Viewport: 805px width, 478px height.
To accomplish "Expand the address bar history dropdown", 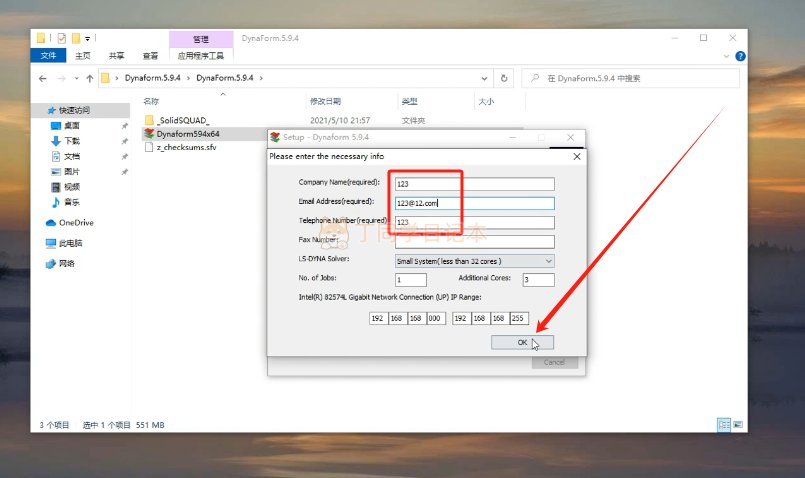I will tap(484, 79).
